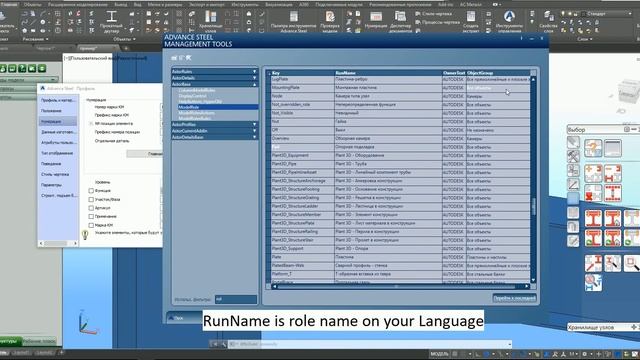Click the question-mark icon in Выбор palette
Image resolution: width=640 pixels, height=360 pixels.
pos(593,148)
